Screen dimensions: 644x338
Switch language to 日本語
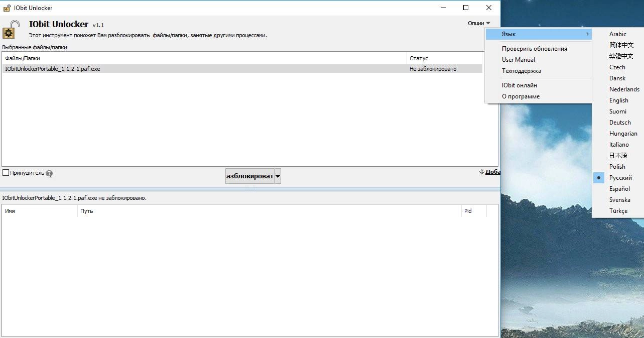click(618, 156)
